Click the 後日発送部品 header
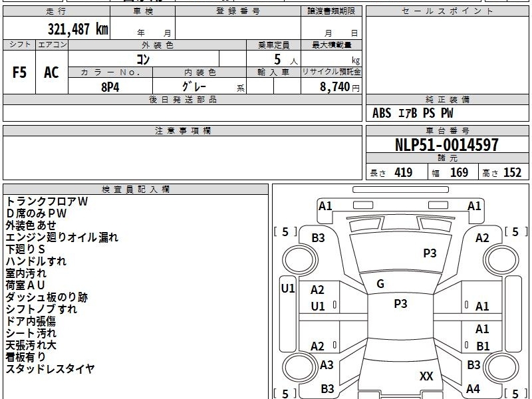The image size is (532, 399). pos(182,99)
